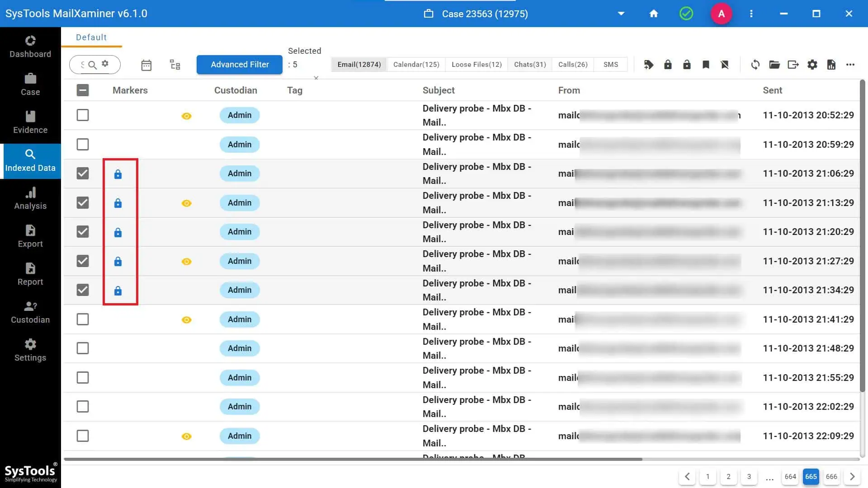Click the refresh sync icon

[755, 65]
